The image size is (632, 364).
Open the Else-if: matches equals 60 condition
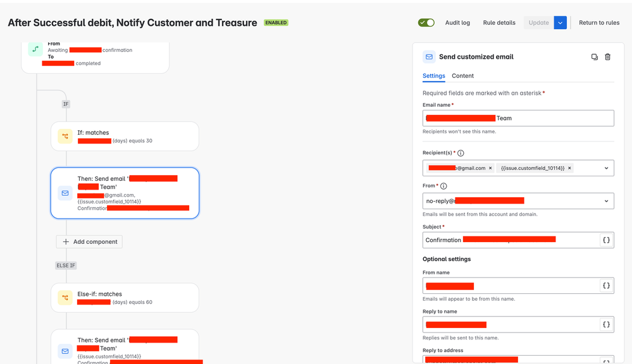125,298
